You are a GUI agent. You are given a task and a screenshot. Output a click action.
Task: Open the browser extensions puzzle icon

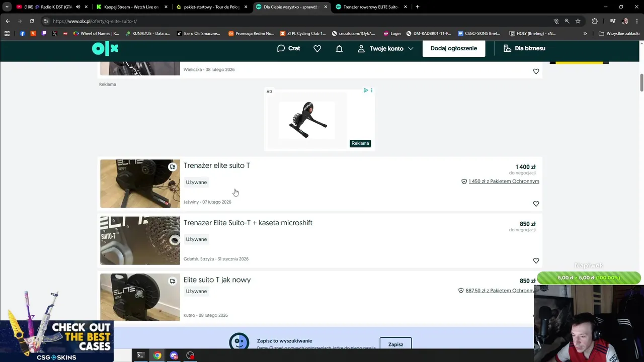(x=595, y=21)
